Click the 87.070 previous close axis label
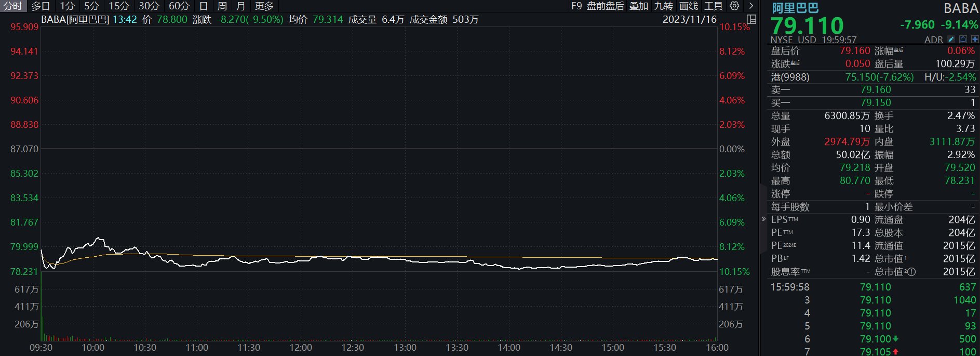 tap(24, 149)
